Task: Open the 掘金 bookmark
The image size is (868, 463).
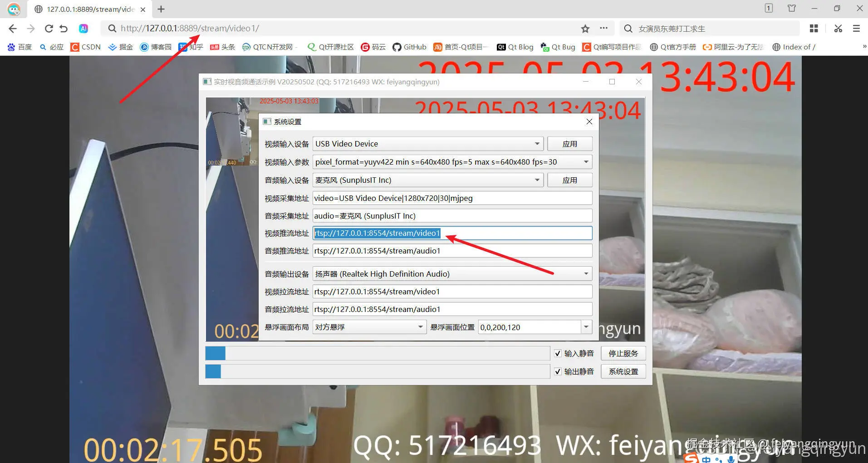Action: 120,47
